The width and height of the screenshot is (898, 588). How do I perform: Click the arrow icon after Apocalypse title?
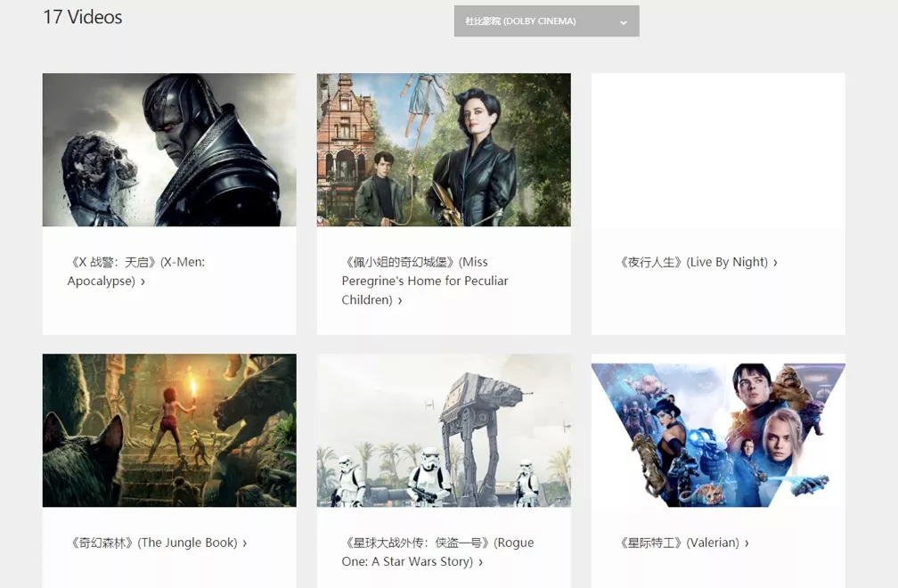pos(143,282)
